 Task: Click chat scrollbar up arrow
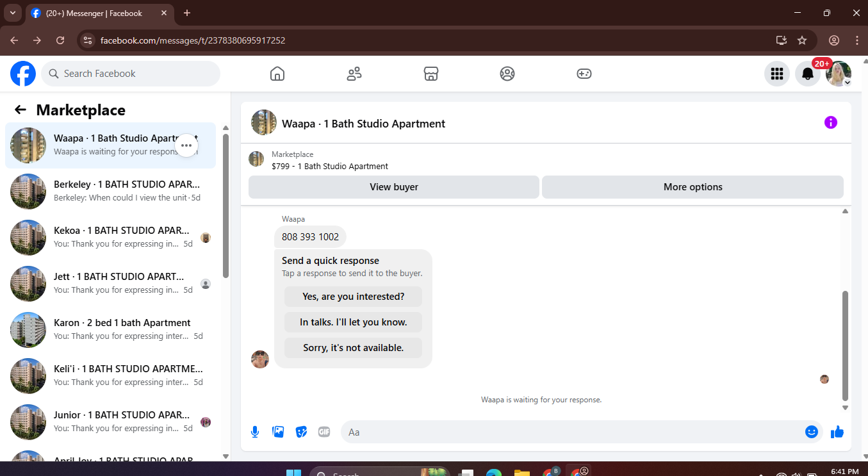[845, 211]
